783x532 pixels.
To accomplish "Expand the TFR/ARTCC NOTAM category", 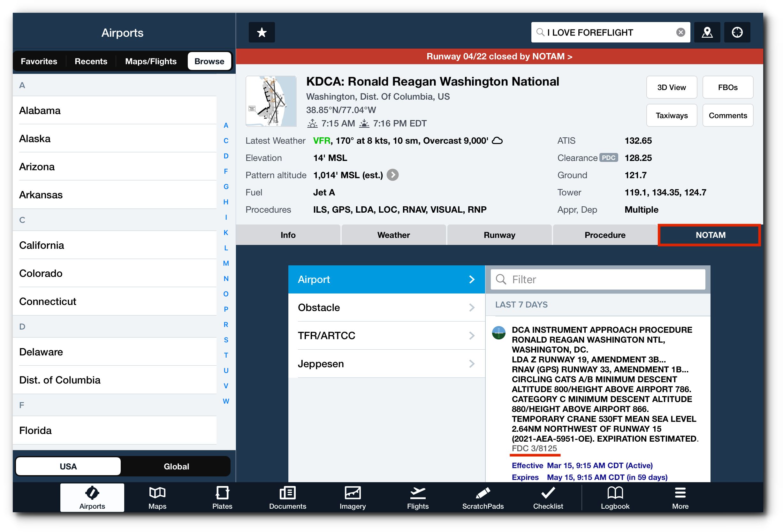I will click(386, 336).
